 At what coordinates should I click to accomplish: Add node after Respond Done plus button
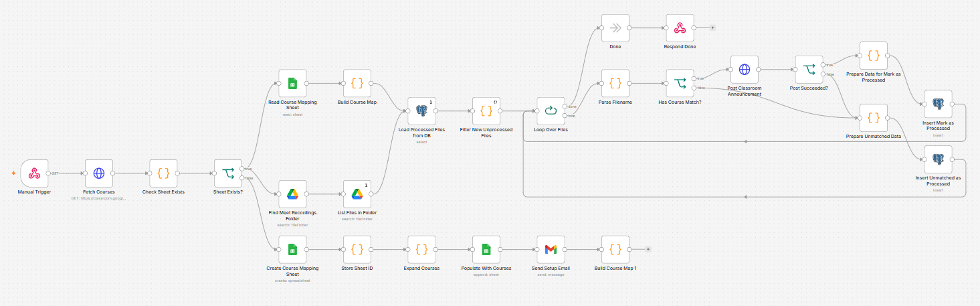(712, 28)
